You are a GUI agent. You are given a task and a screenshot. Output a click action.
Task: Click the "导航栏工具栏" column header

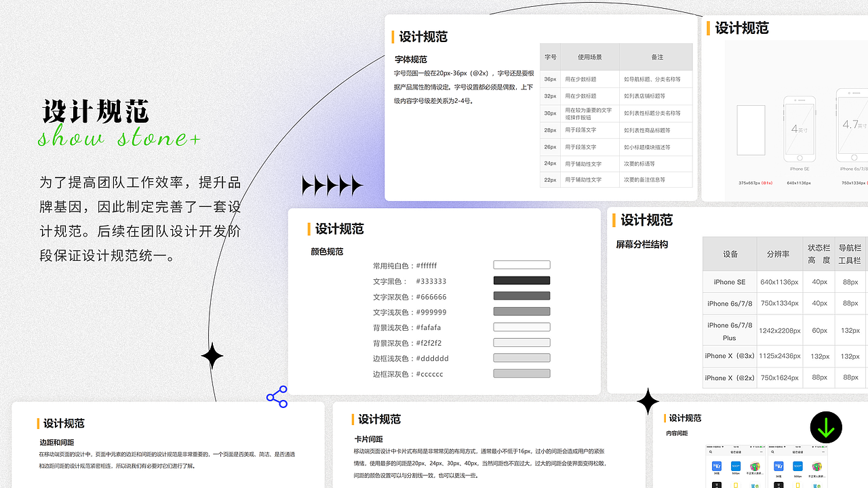tap(850, 254)
